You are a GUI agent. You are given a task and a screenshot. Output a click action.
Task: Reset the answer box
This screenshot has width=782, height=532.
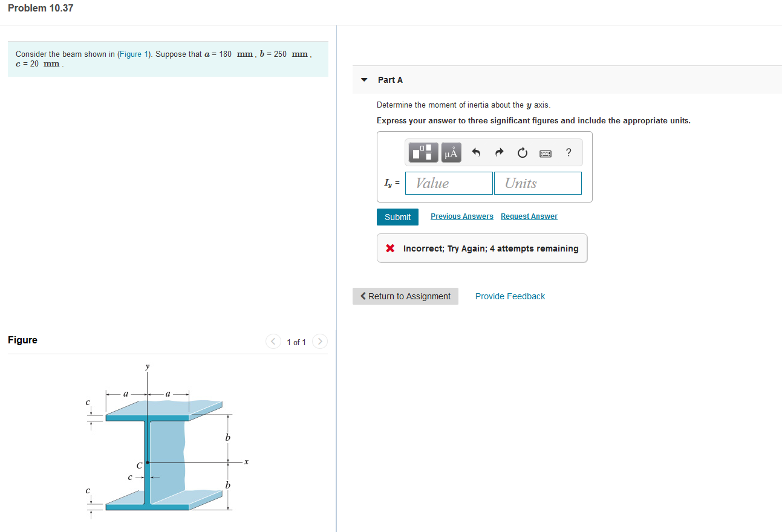pos(522,153)
